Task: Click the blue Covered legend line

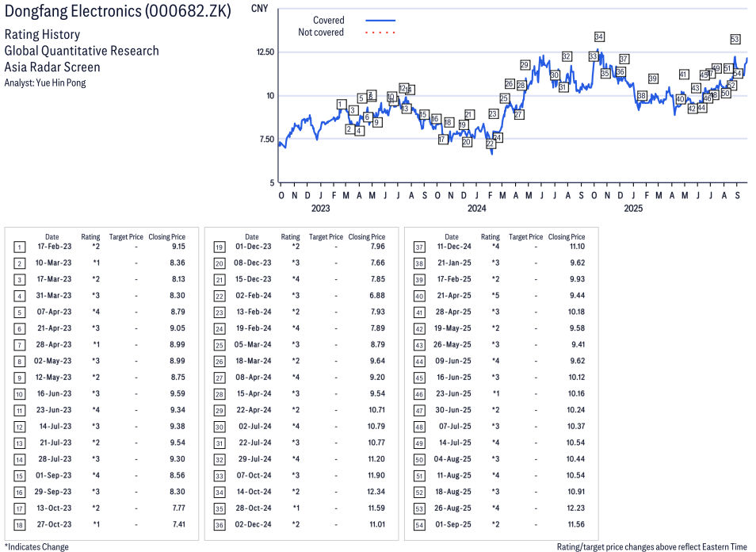Action: 380,21
